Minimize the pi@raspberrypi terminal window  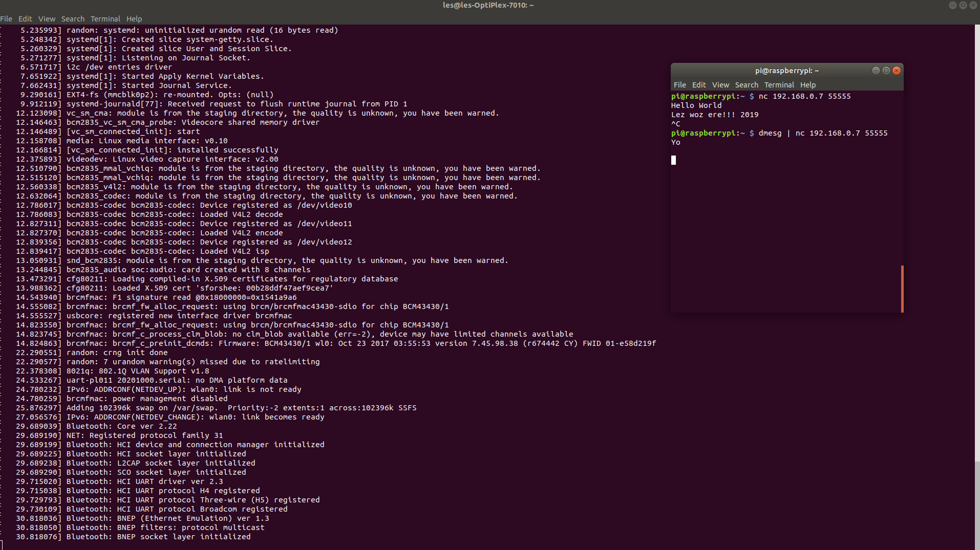[876, 71]
